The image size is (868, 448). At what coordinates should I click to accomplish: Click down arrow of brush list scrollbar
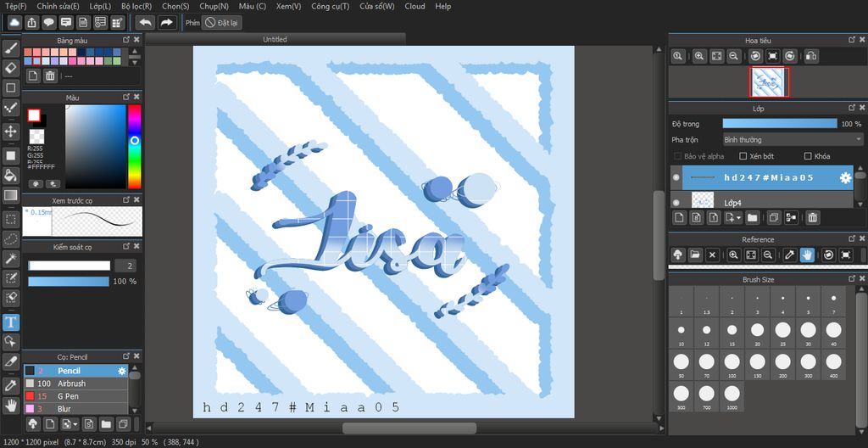(134, 410)
